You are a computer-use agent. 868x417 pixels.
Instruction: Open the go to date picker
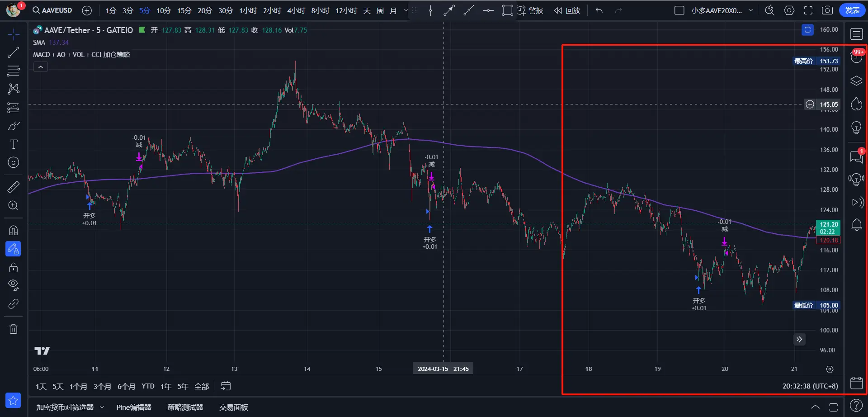[226, 386]
